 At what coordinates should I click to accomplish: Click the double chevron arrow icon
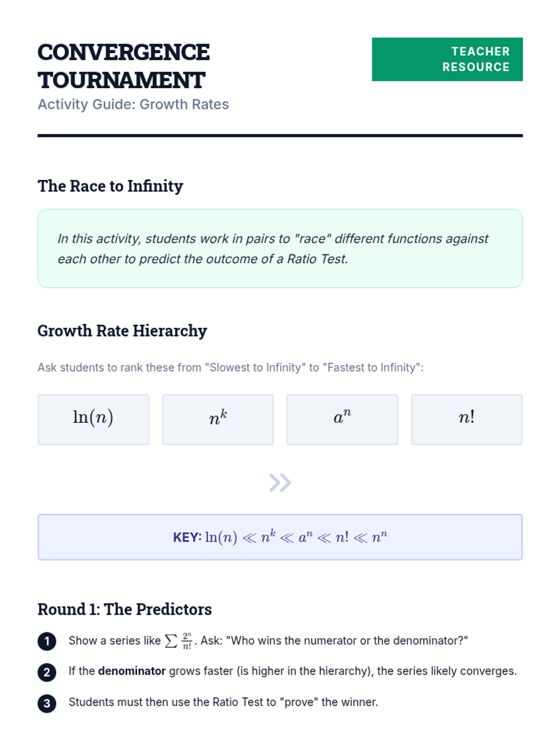pyautogui.click(x=280, y=482)
